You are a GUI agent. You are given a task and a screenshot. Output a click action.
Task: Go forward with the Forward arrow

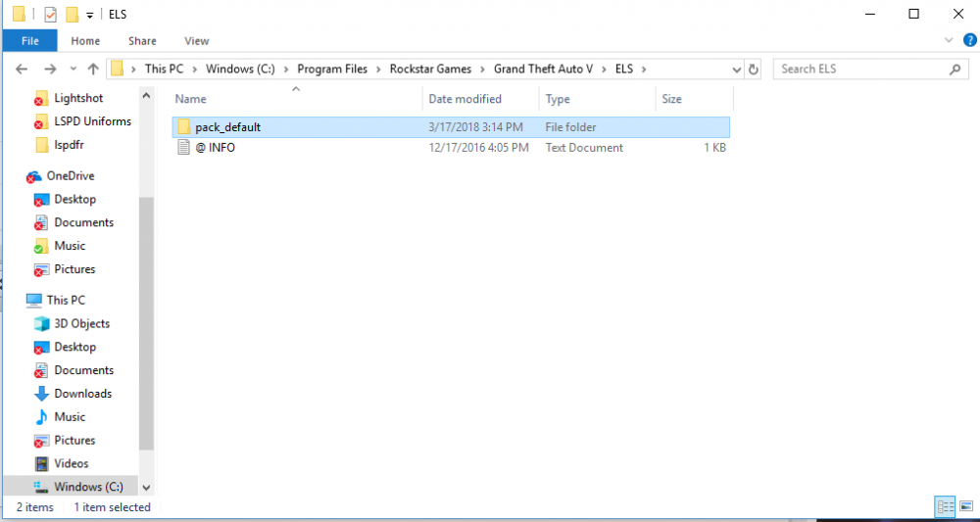[x=51, y=70]
